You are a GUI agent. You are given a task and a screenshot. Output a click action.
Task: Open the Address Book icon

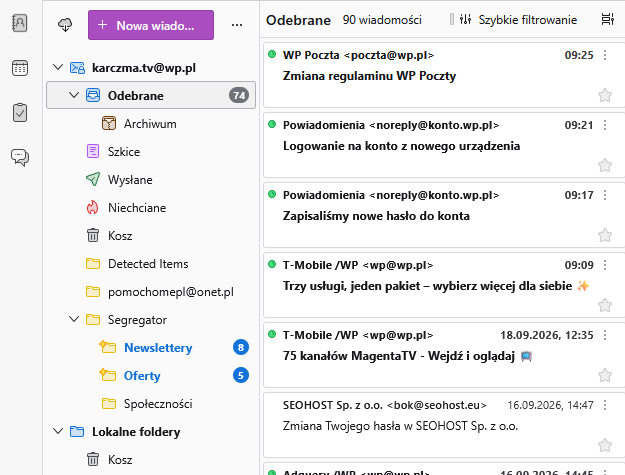(20, 23)
